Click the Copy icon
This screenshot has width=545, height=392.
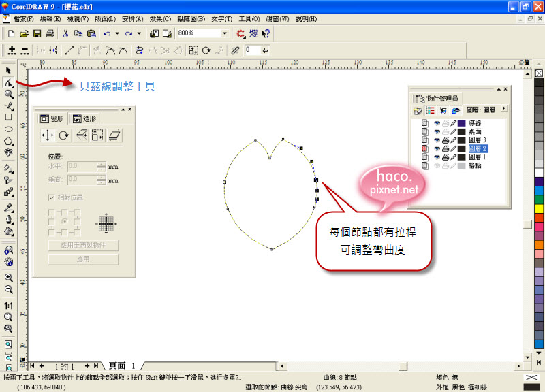[x=78, y=33]
